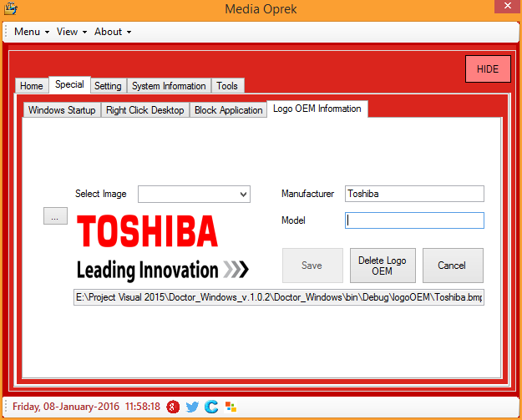Click the HIDE button
The width and height of the screenshot is (522, 420).
[x=488, y=69]
